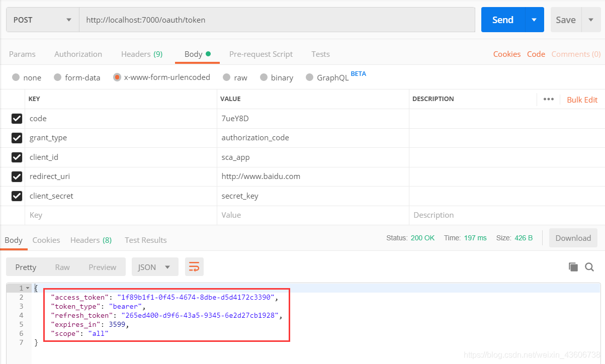Switch to the Params tab
This screenshot has height=364, width=605.
(22, 54)
